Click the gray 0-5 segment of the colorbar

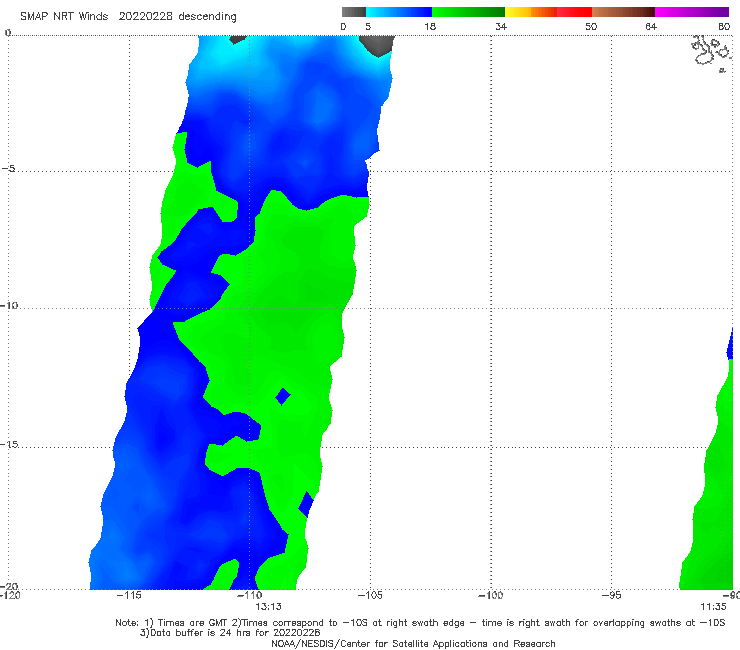coord(354,12)
